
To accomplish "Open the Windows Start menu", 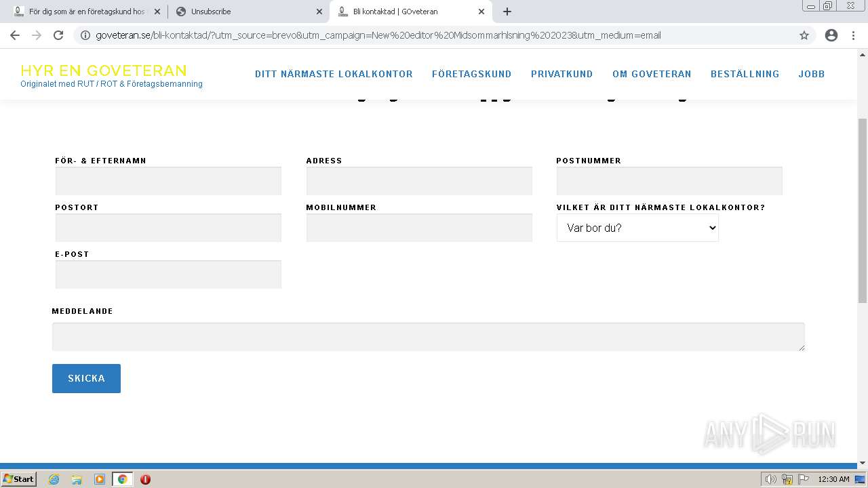I will pyautogui.click(x=19, y=479).
